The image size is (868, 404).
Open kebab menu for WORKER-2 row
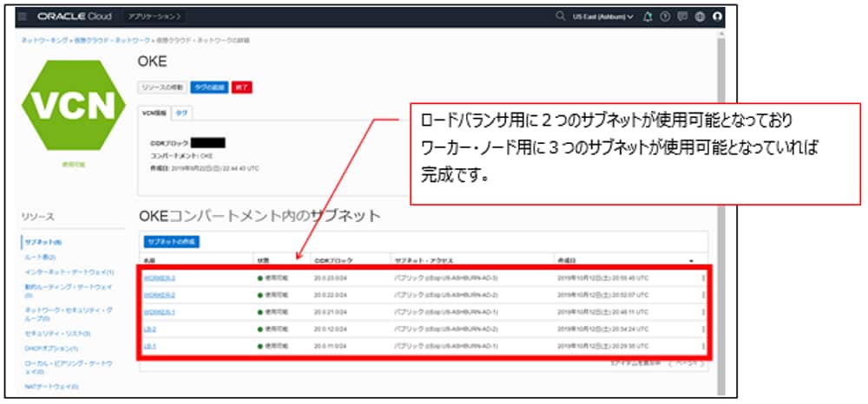tap(703, 295)
